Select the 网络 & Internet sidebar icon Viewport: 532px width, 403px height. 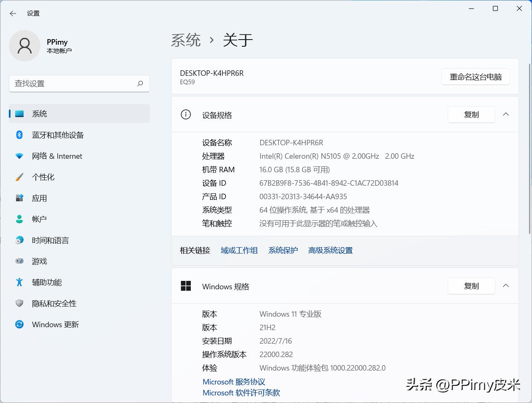click(x=19, y=156)
